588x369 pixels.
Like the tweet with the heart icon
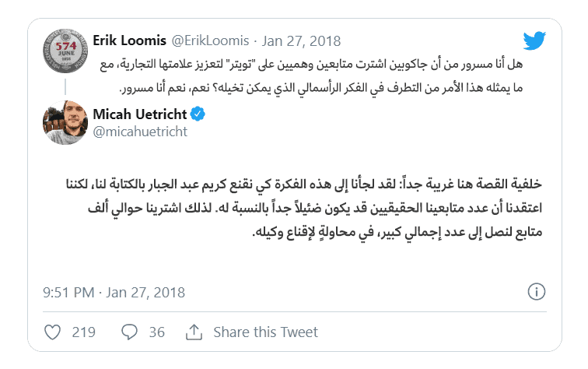pyautogui.click(x=53, y=332)
